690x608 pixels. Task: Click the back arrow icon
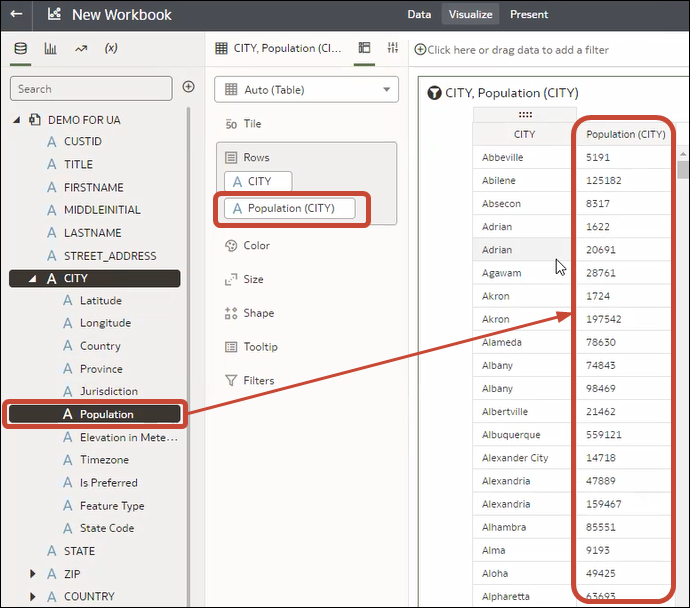pyautogui.click(x=16, y=14)
